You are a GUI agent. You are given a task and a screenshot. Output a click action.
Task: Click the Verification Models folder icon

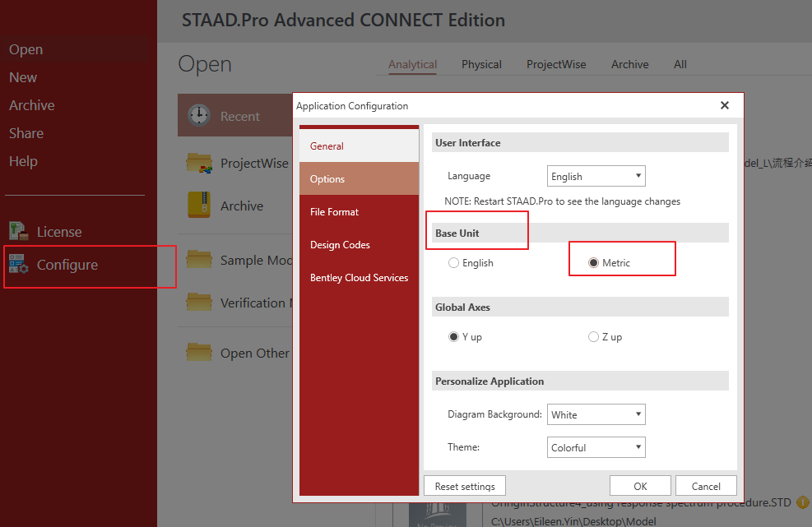(199, 302)
